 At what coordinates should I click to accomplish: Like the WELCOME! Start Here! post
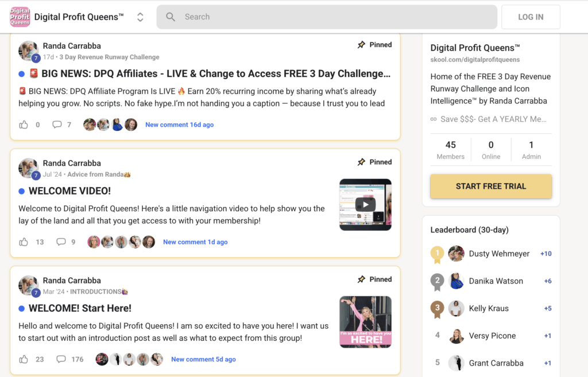pos(24,359)
